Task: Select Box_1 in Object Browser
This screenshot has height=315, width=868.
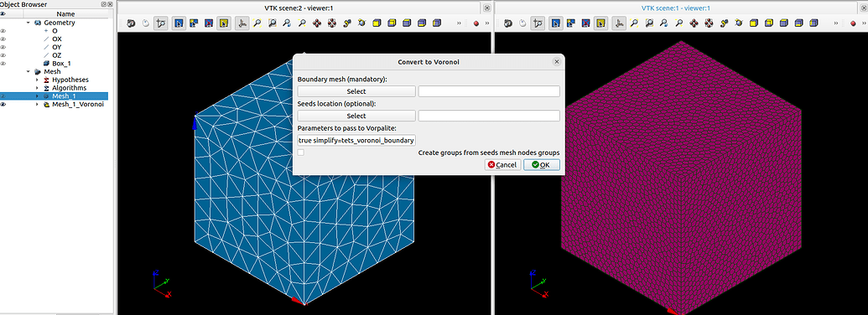Action: (61, 64)
